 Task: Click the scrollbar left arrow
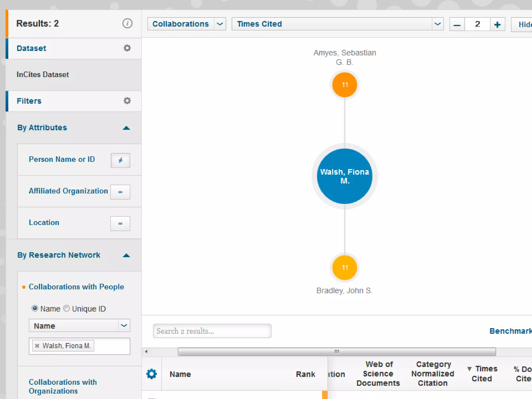coord(147,351)
